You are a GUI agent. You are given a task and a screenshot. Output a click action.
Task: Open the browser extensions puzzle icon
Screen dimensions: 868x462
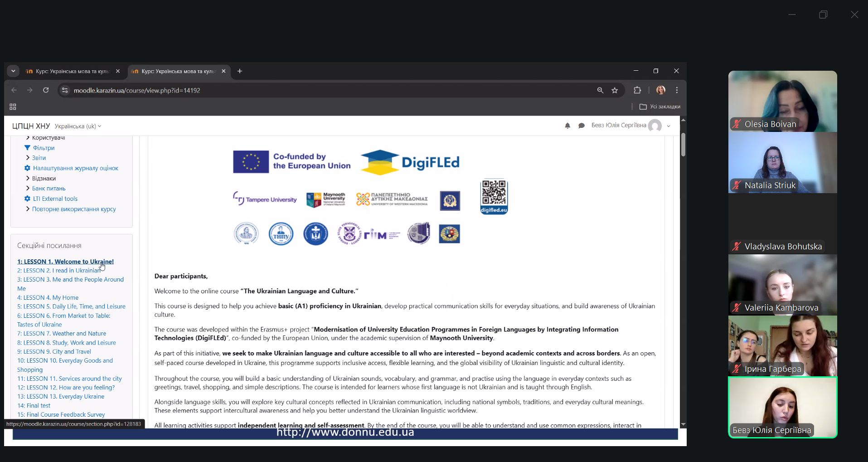pyautogui.click(x=637, y=90)
